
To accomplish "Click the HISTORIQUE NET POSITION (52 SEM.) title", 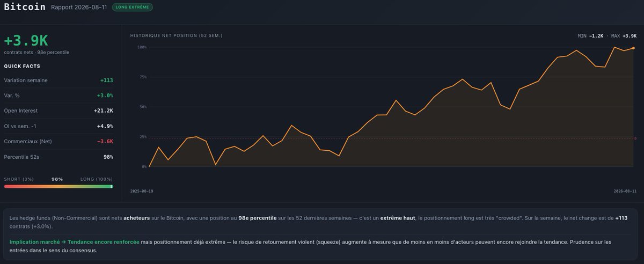I will coord(177,35).
